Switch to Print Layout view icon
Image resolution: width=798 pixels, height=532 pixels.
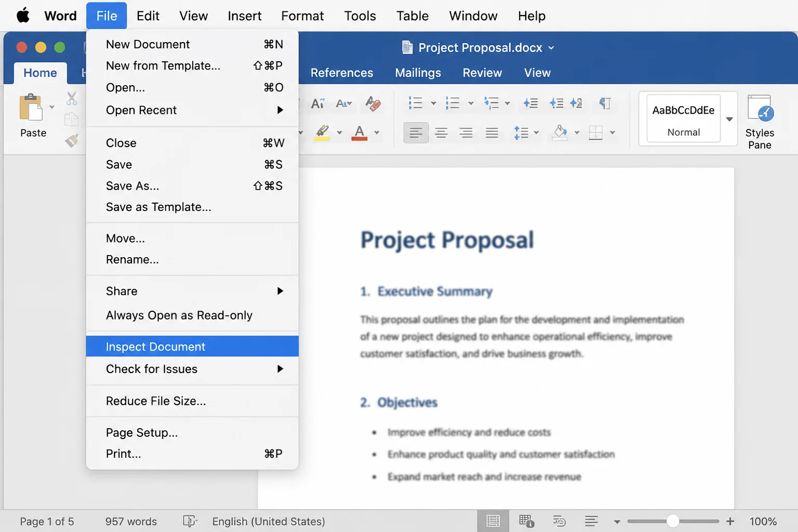(x=493, y=521)
